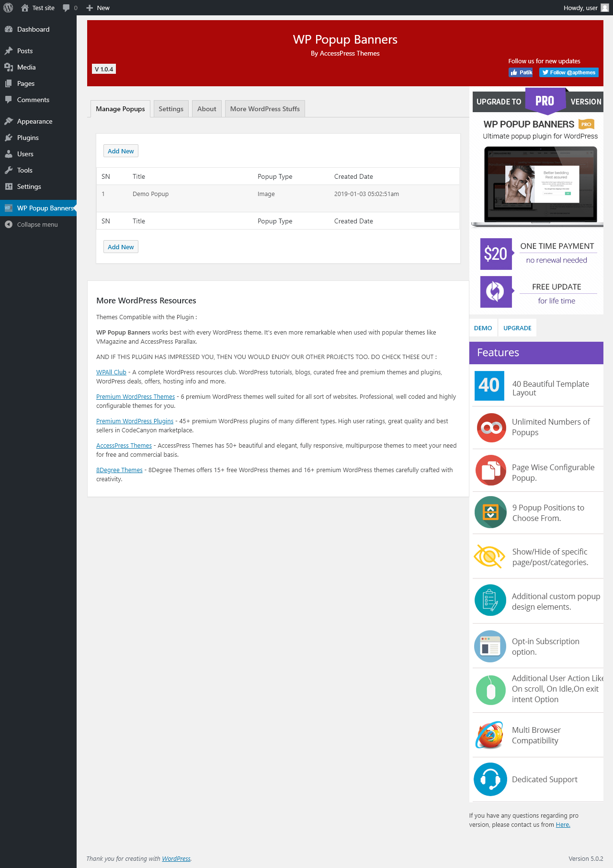Click the Tools wrench icon

click(x=9, y=170)
